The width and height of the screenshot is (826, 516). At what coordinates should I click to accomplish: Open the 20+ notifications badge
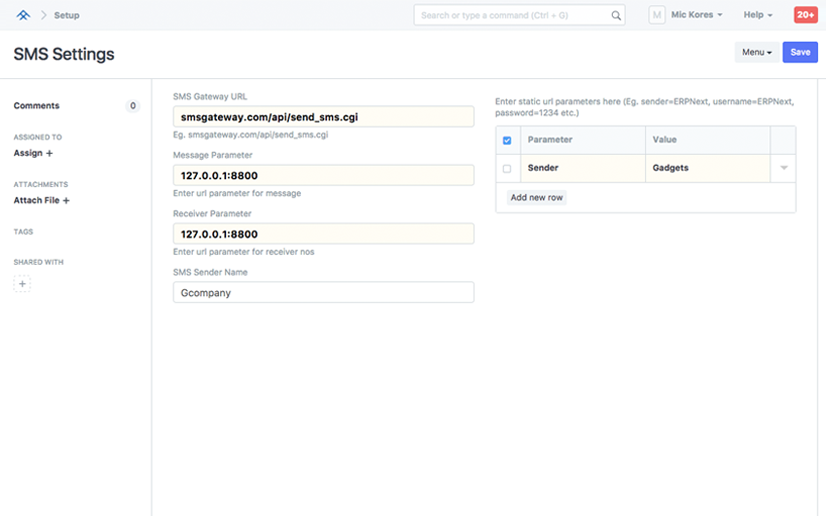pyautogui.click(x=805, y=15)
